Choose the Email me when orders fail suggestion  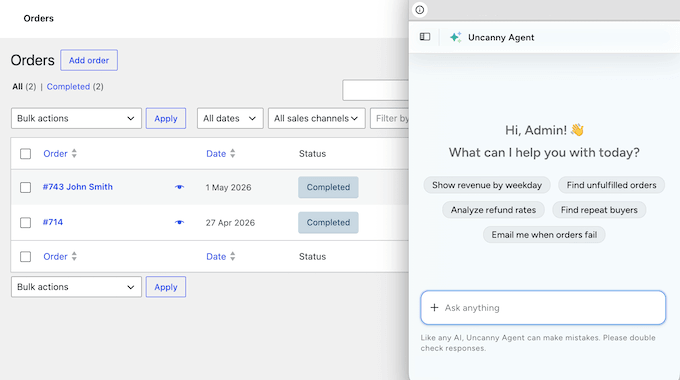(x=544, y=235)
